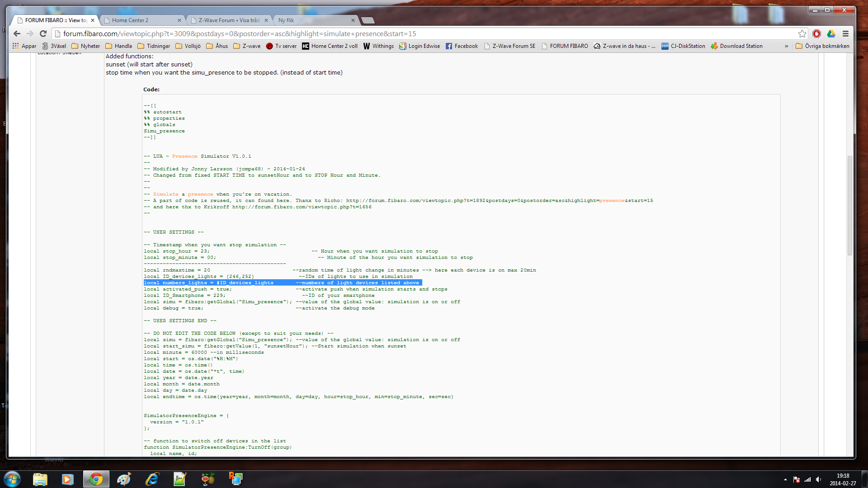This screenshot has width=868, height=488.
Task: Open the Download Station bookmark
Action: (736, 46)
